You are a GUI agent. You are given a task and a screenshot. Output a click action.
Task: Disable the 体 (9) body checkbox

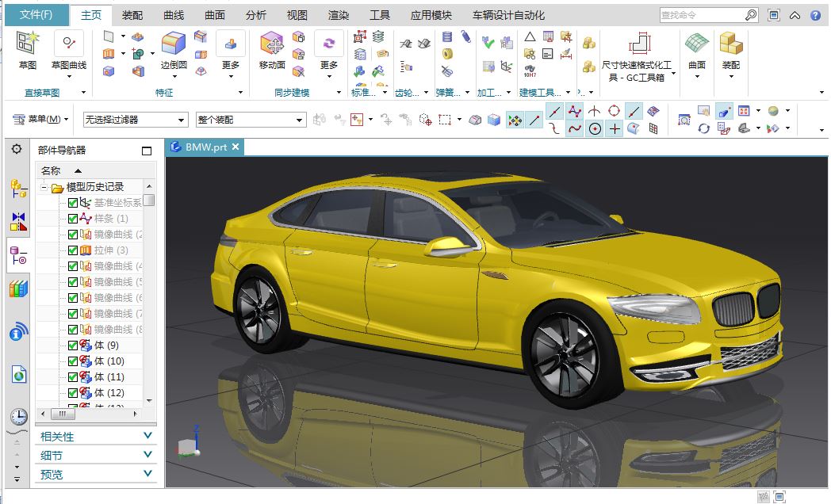pyautogui.click(x=72, y=345)
